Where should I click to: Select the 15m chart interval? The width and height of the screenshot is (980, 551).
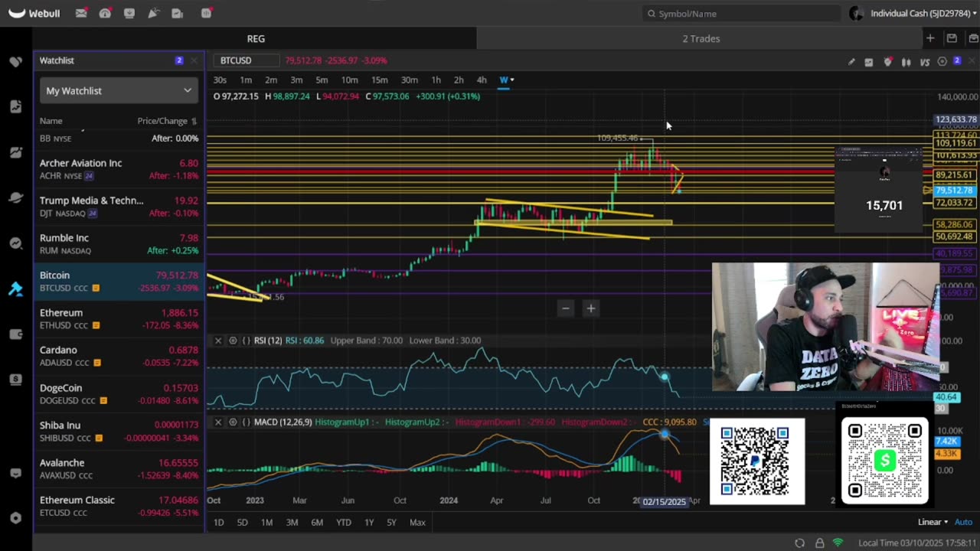[380, 80]
